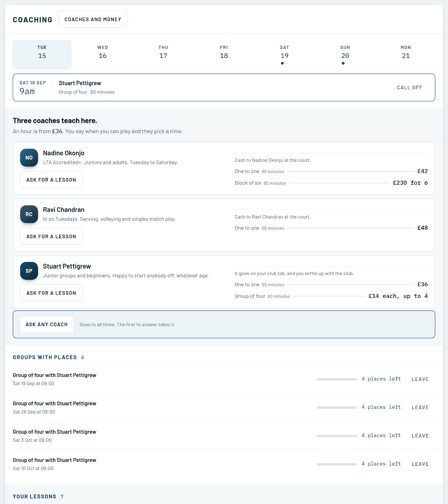Click Nadine Okonjo's NO avatar badge
This screenshot has width=448, height=504.
click(x=29, y=158)
